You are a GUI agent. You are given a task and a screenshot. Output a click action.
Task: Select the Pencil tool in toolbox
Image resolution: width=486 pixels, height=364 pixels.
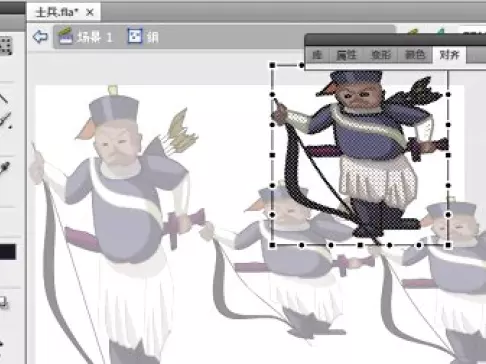(x=5, y=121)
